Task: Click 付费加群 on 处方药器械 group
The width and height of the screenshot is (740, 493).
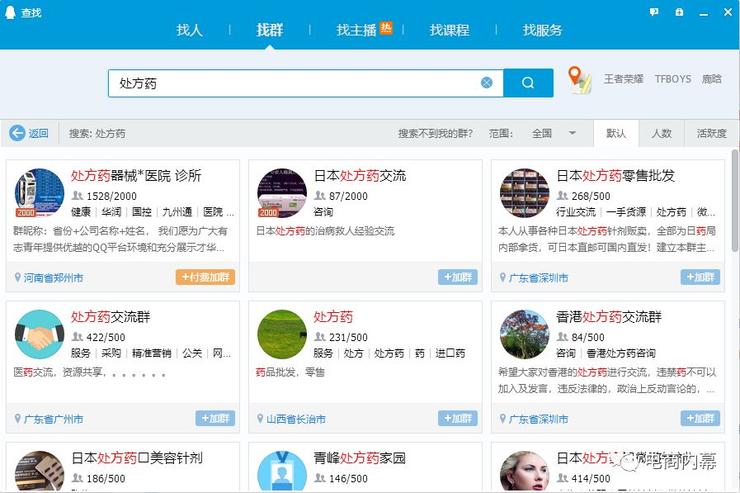Action: point(205,277)
